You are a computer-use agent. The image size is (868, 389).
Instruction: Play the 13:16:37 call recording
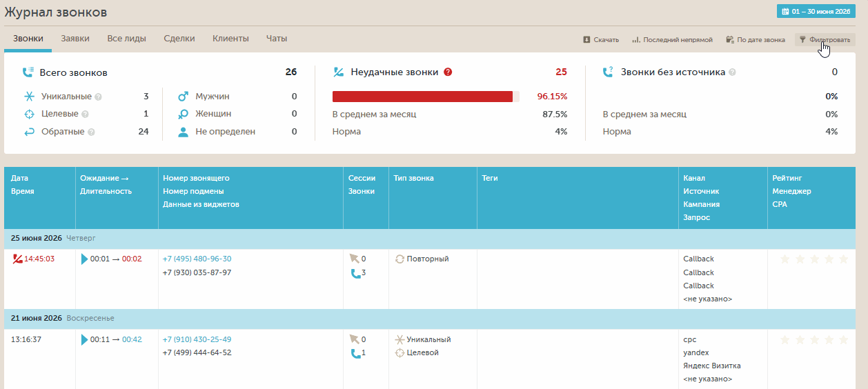(85, 339)
